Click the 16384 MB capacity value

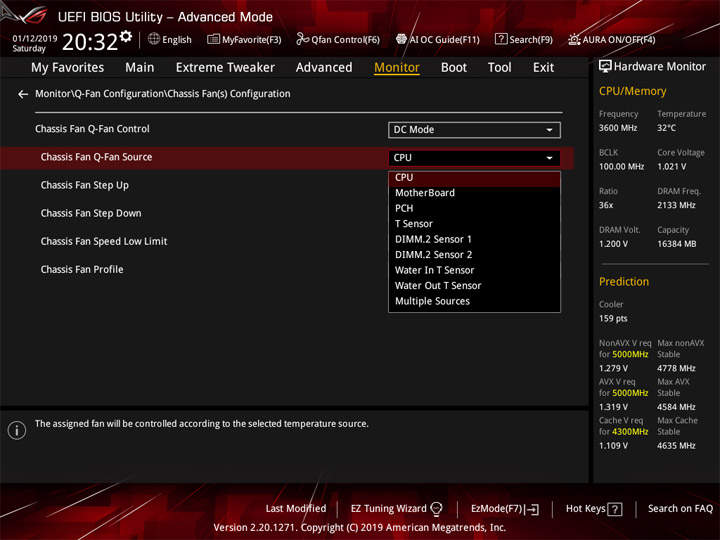click(677, 244)
